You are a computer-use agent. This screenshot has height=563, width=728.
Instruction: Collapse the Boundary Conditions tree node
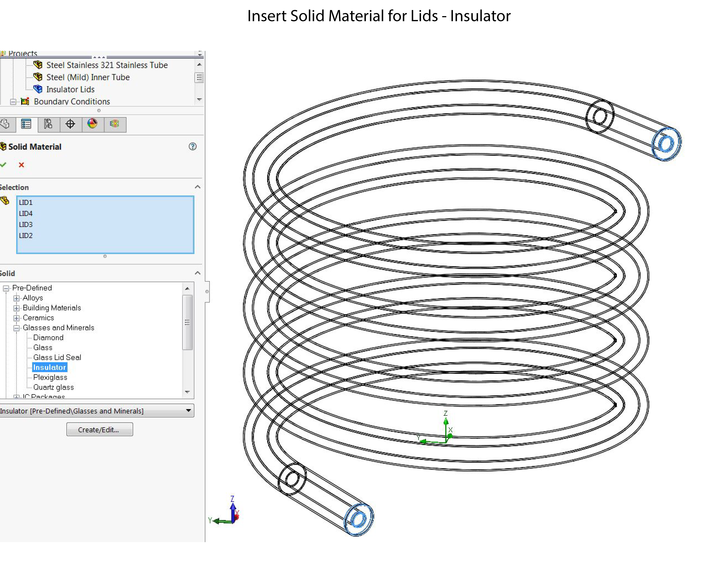[13, 102]
